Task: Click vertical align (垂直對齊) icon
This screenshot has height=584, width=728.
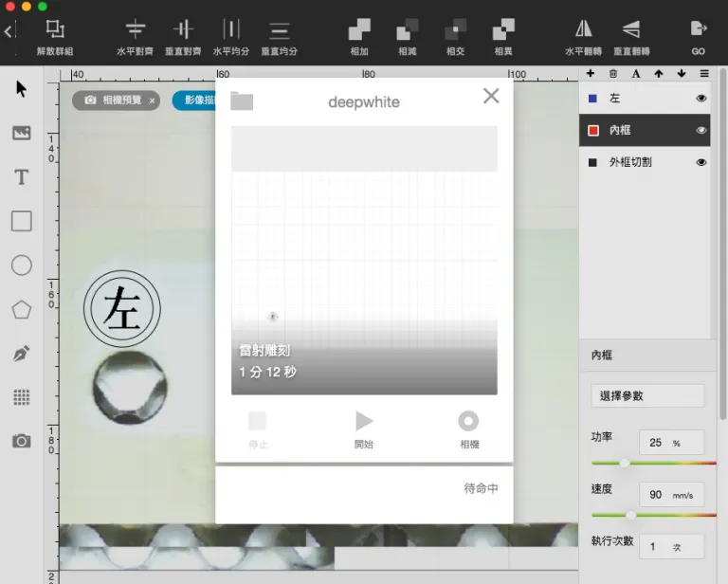Action: tap(183, 28)
